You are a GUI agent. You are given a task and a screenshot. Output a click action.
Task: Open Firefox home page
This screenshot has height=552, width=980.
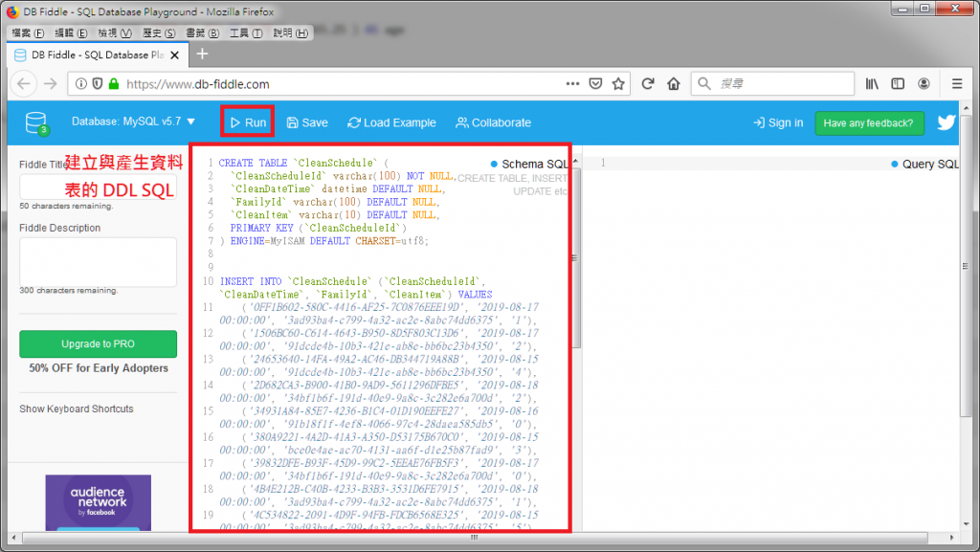click(x=673, y=83)
